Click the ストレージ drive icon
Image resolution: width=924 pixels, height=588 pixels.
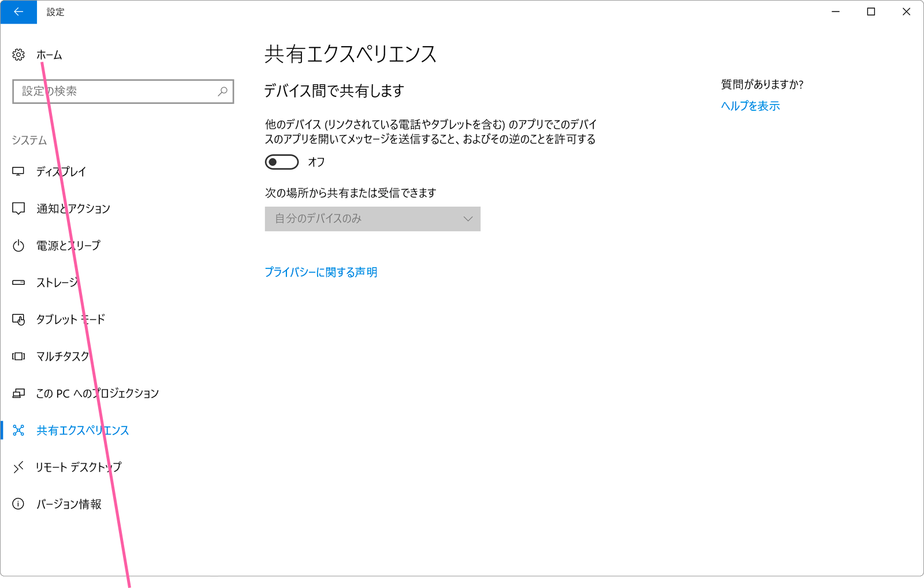18,283
